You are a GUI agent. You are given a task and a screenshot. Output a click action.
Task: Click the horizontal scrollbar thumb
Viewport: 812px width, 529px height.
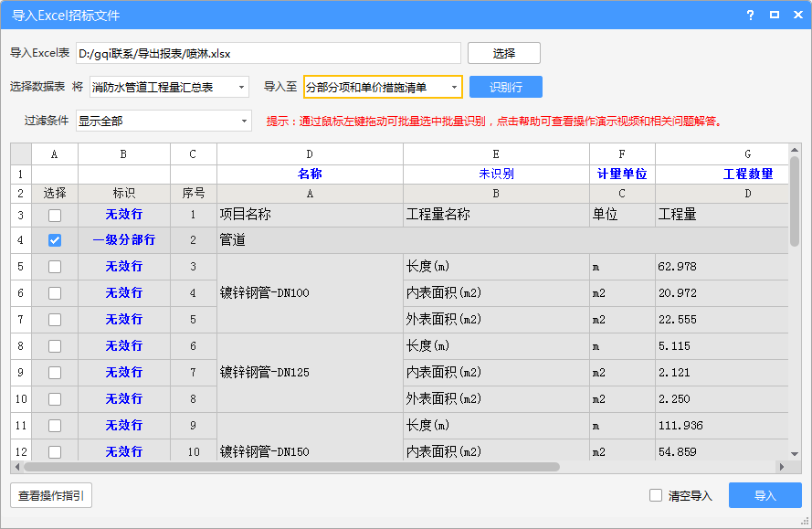pos(291,467)
